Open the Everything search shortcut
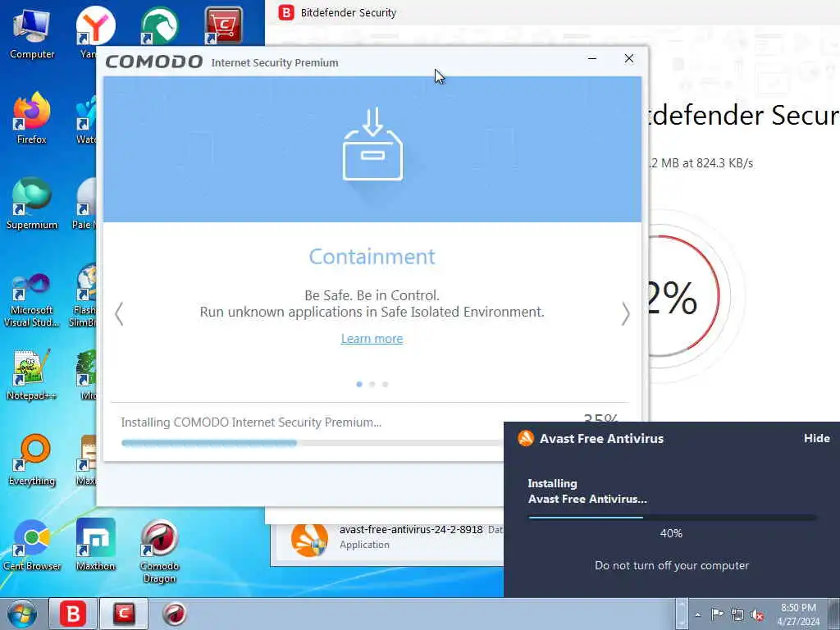Image resolution: width=840 pixels, height=630 pixels. point(31,460)
